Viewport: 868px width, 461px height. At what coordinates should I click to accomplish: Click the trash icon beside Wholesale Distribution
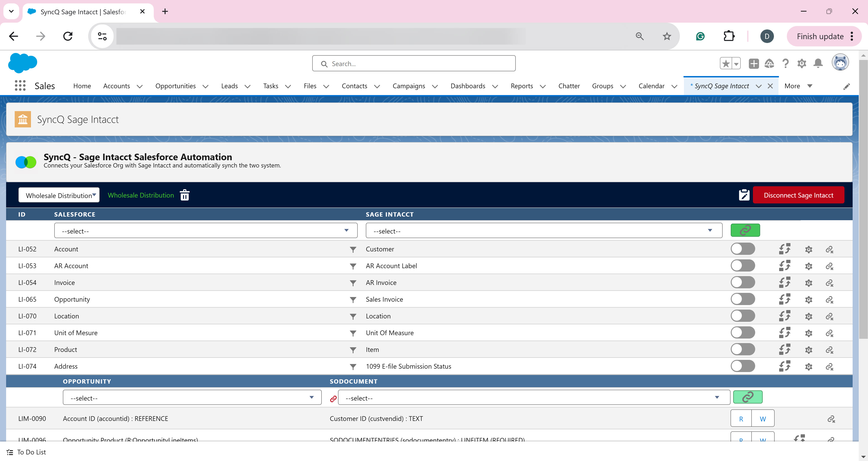point(185,195)
